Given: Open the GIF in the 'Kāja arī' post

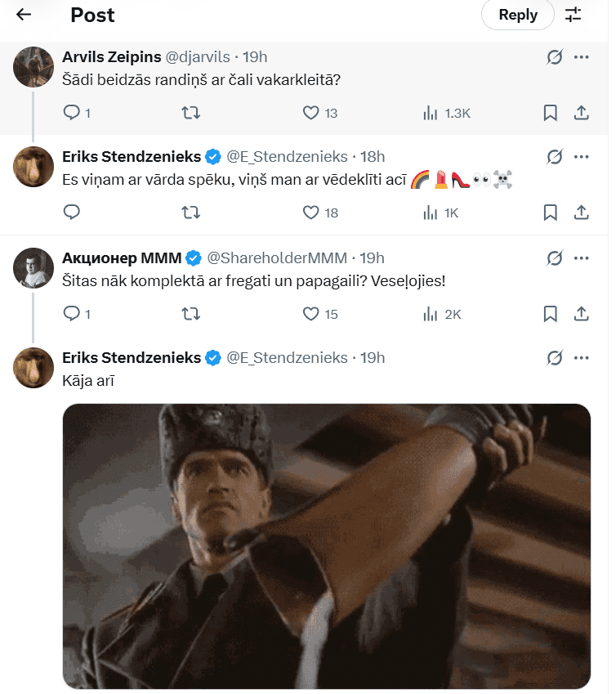Looking at the screenshot, I should click(x=327, y=546).
